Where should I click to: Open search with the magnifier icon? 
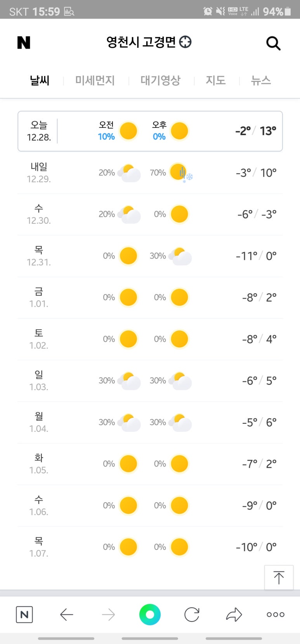pyautogui.click(x=273, y=43)
